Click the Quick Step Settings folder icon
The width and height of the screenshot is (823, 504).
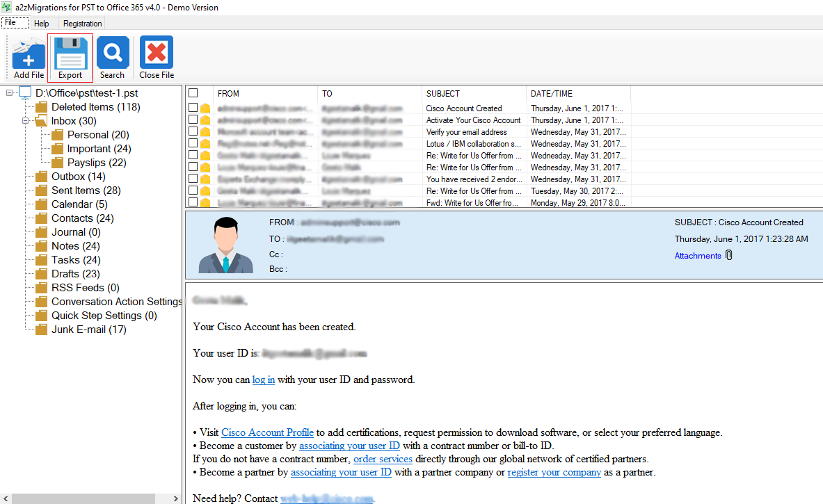coord(42,315)
